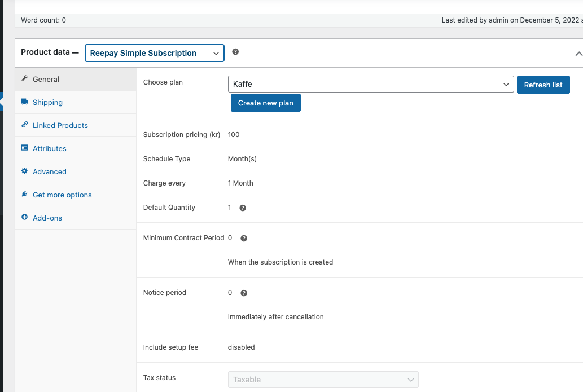Open the Choose plan dropdown showing Kaffe
The image size is (583, 392).
371,84
